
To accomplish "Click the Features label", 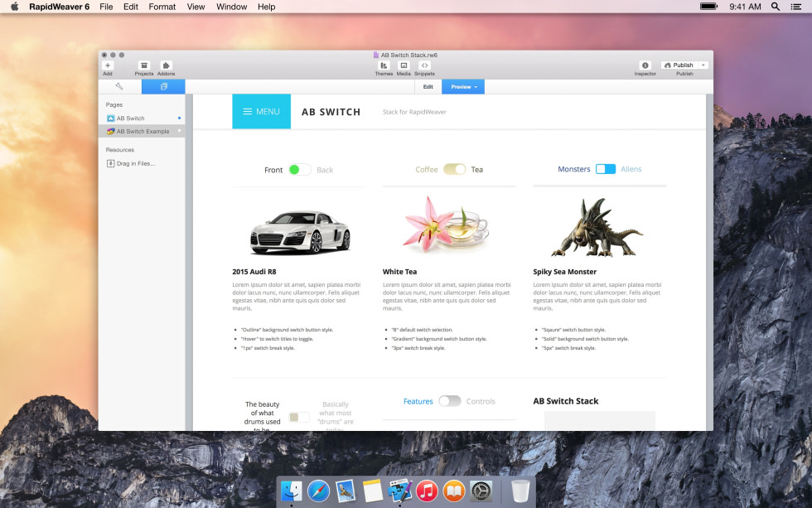I will click(x=418, y=401).
